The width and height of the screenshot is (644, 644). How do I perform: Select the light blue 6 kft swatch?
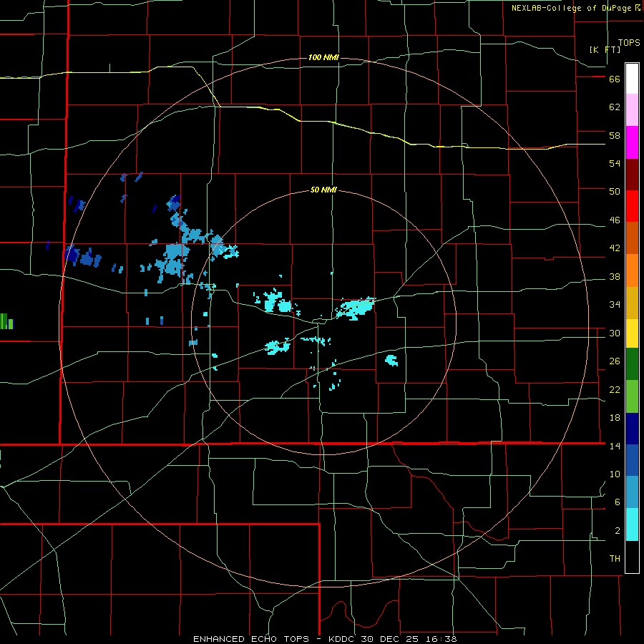coord(632,492)
